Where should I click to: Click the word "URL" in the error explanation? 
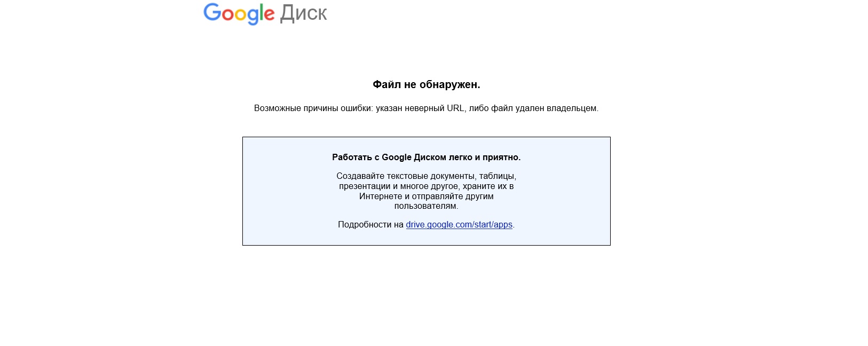(455, 108)
